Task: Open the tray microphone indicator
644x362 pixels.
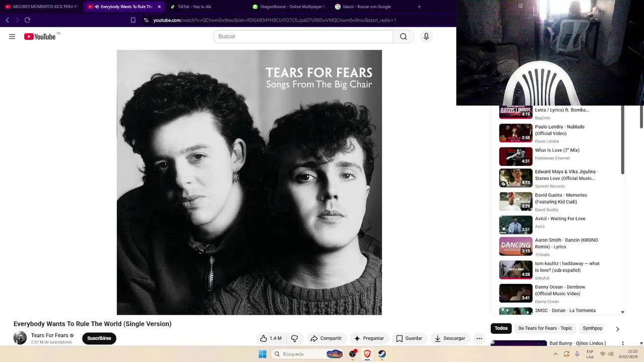Action: click(x=577, y=354)
